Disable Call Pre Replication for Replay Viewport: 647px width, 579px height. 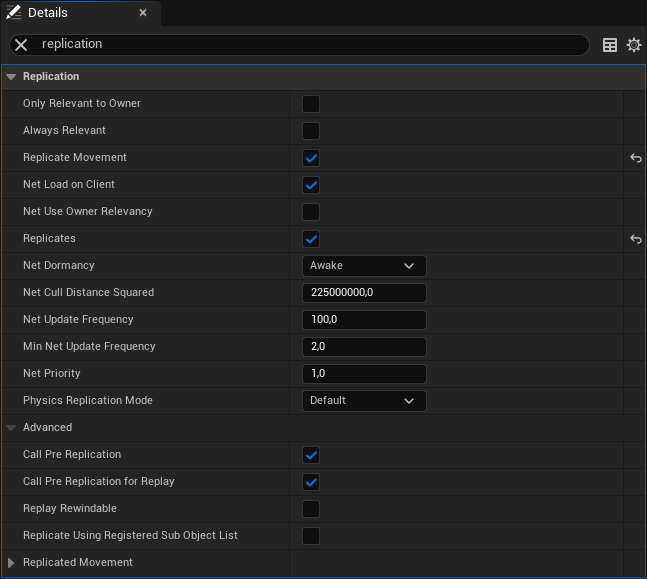311,482
